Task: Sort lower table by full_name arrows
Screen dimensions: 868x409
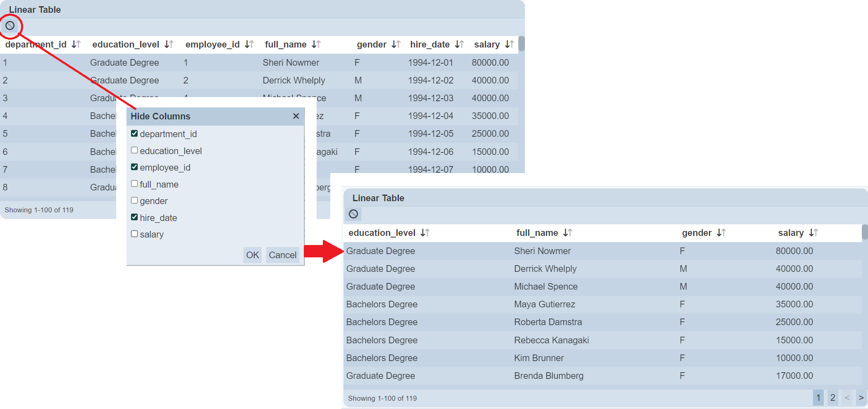Action: (x=568, y=233)
